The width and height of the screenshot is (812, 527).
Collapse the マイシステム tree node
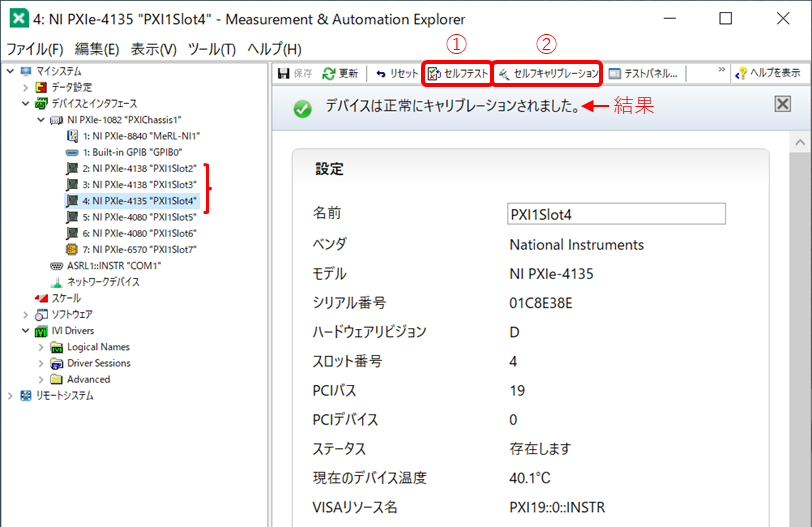(10, 71)
